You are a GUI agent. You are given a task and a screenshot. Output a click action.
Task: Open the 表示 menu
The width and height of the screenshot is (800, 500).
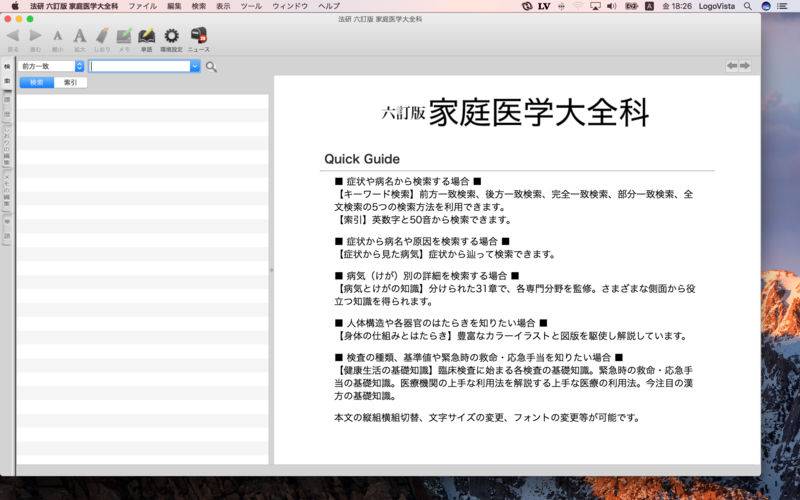(223, 6)
